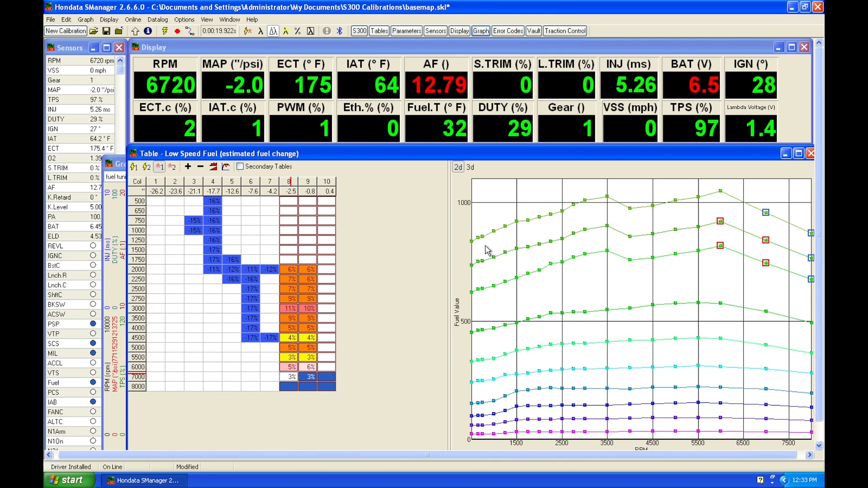The width and height of the screenshot is (868, 488).
Task: Click the plus icon in the fuel table toolbar
Action: pyautogui.click(x=188, y=167)
